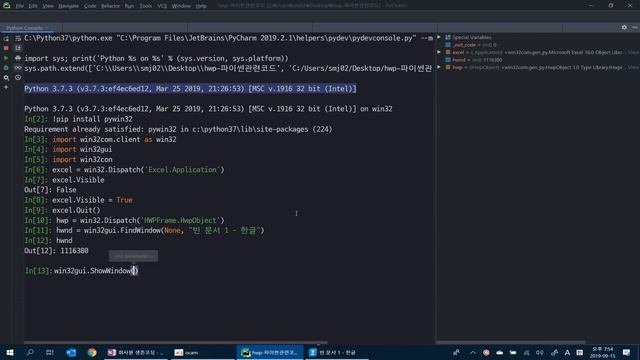Expand the excel variable node

440,52
